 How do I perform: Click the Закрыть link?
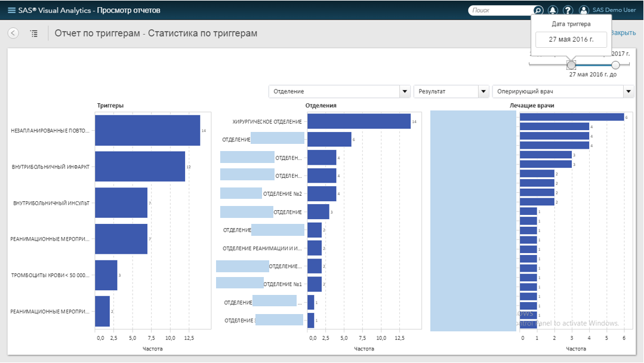click(x=623, y=33)
